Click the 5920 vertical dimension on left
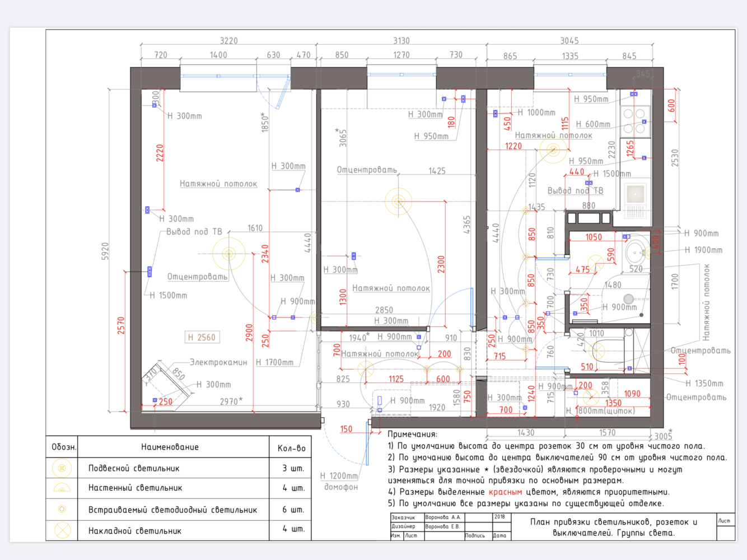 [105, 251]
